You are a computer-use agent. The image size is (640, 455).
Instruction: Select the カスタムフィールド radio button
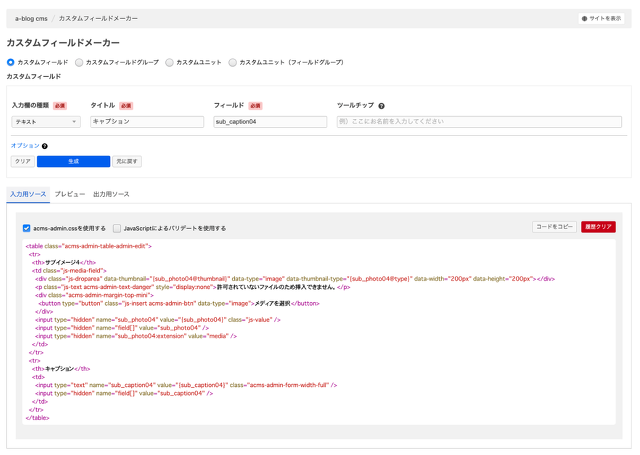coord(11,62)
